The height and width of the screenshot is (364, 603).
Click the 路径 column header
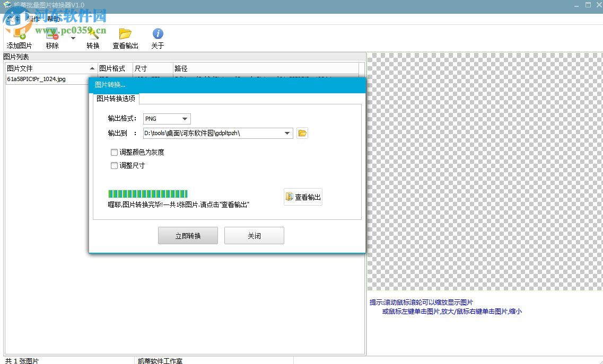(265, 68)
